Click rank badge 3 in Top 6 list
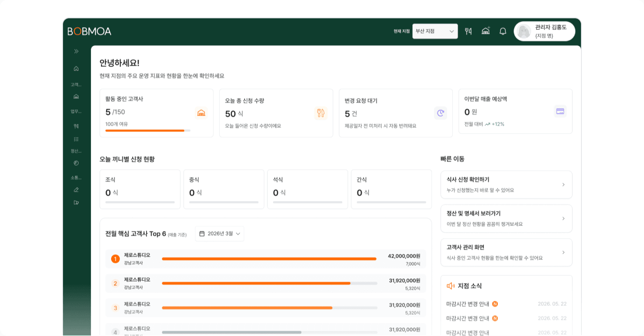Image resolution: width=644 pixels, height=336 pixels. point(115,308)
